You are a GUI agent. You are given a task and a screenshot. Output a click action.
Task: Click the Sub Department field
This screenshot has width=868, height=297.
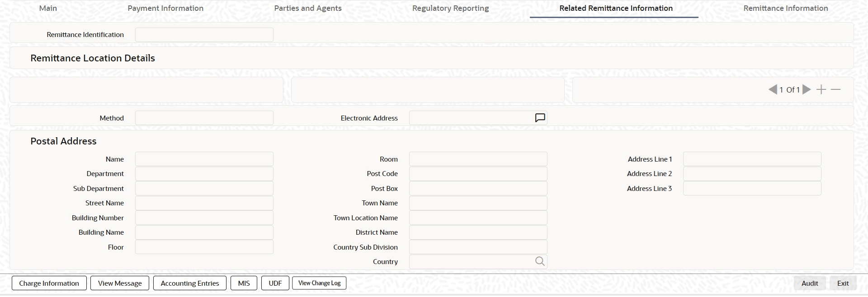[x=204, y=188]
